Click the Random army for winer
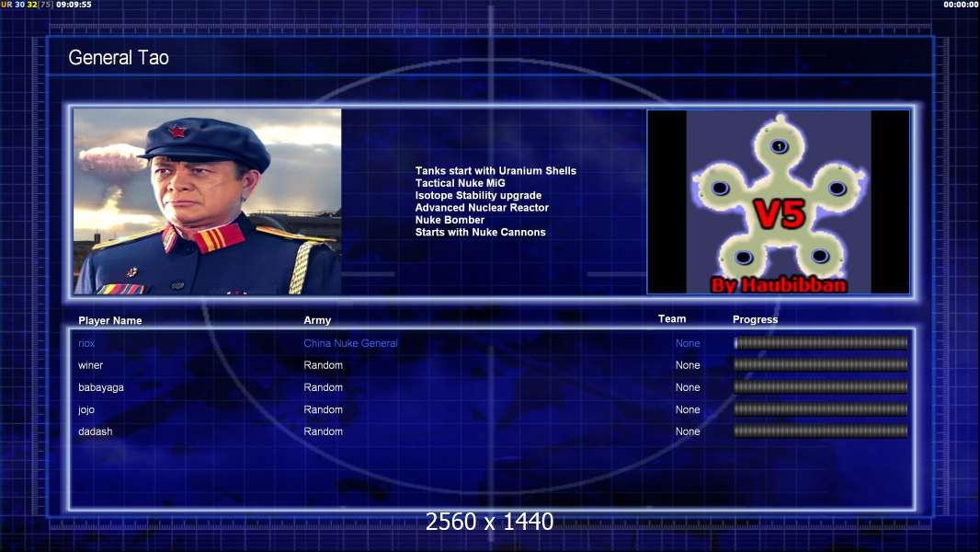980x552 pixels. click(x=323, y=365)
